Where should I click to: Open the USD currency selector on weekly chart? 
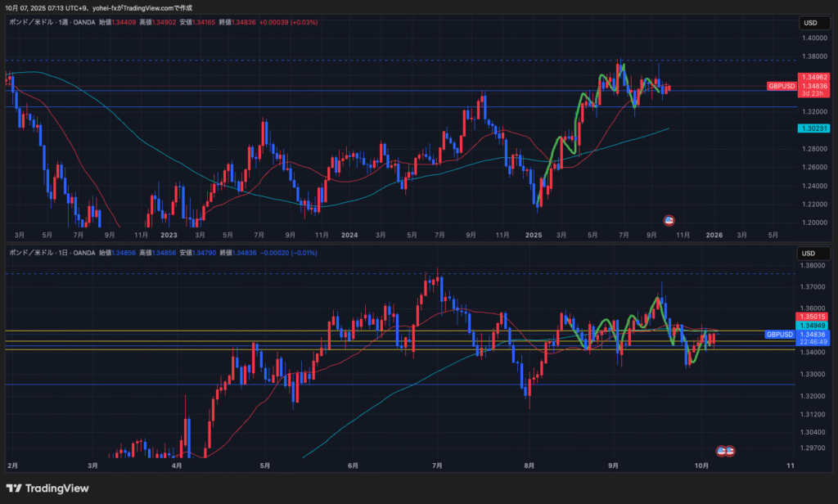811,23
